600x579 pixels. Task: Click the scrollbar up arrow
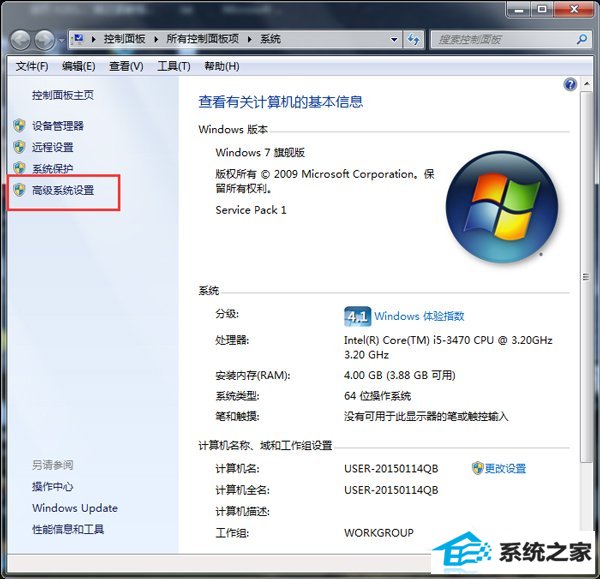tap(587, 84)
